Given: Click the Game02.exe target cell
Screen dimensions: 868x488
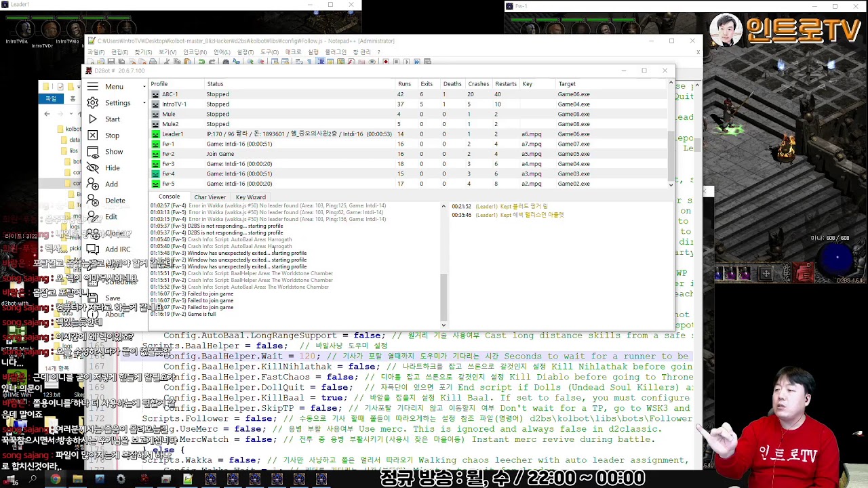Looking at the screenshot, I should [574, 184].
